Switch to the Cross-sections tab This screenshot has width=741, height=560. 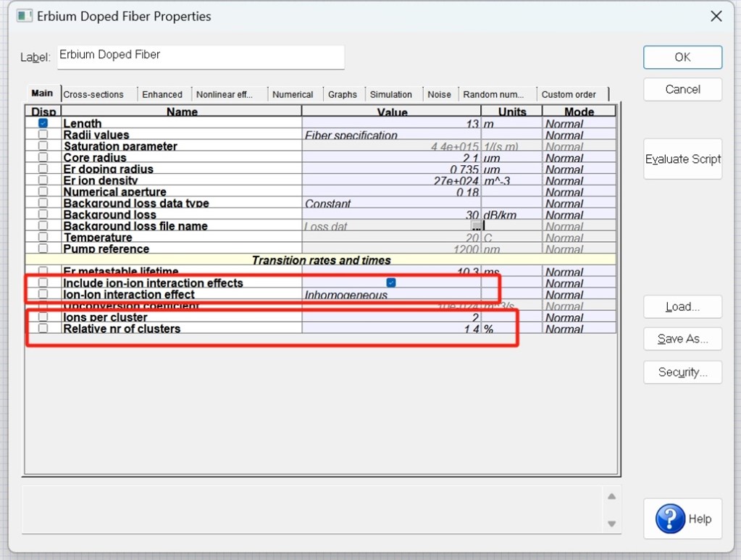93,94
